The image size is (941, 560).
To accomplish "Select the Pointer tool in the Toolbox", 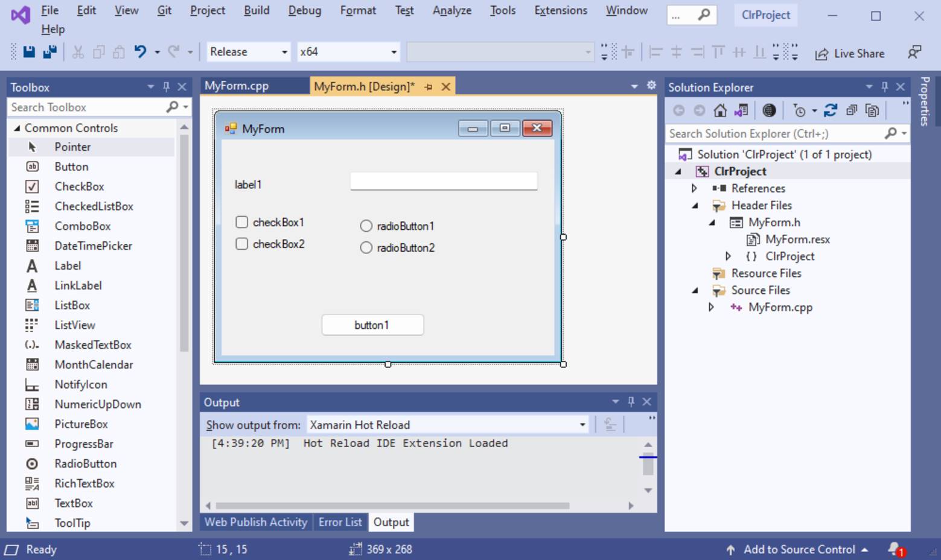I will (72, 147).
